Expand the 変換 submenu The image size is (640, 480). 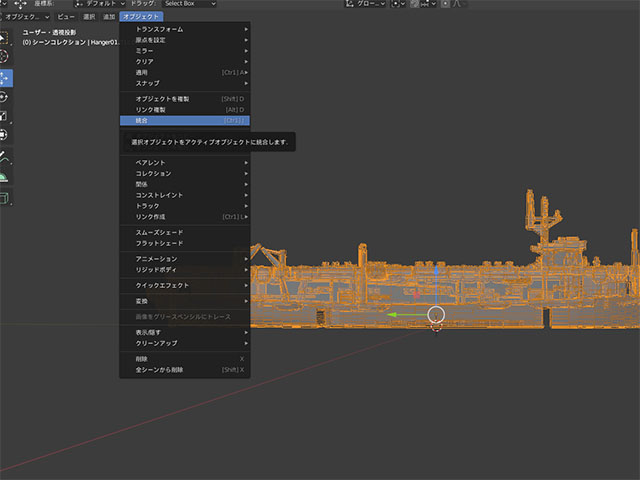(x=184, y=301)
